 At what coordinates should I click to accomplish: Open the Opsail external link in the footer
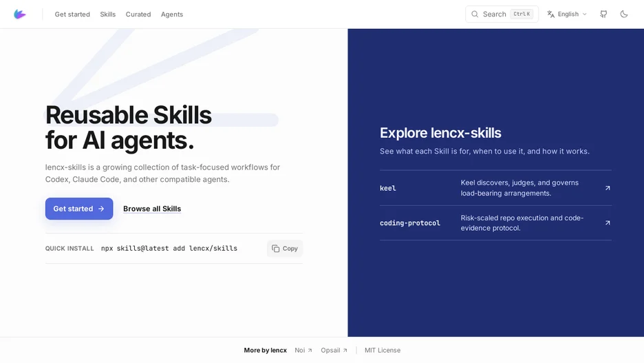(x=334, y=350)
